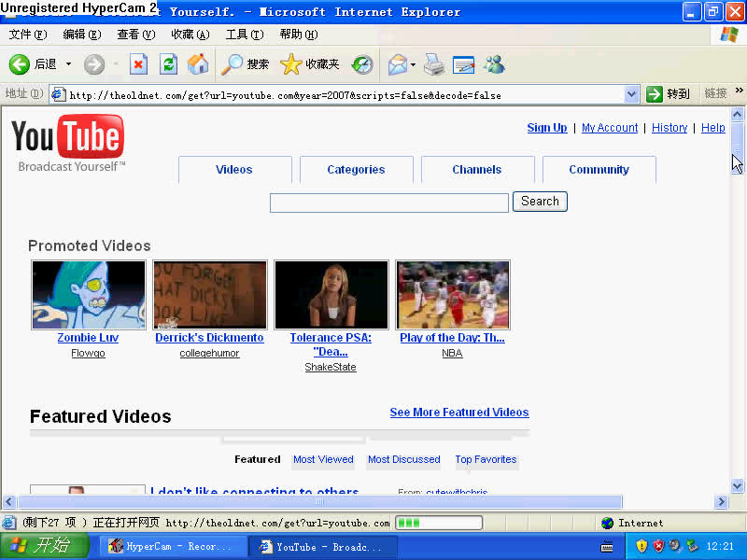Click in the YouTube search text field

(389, 203)
